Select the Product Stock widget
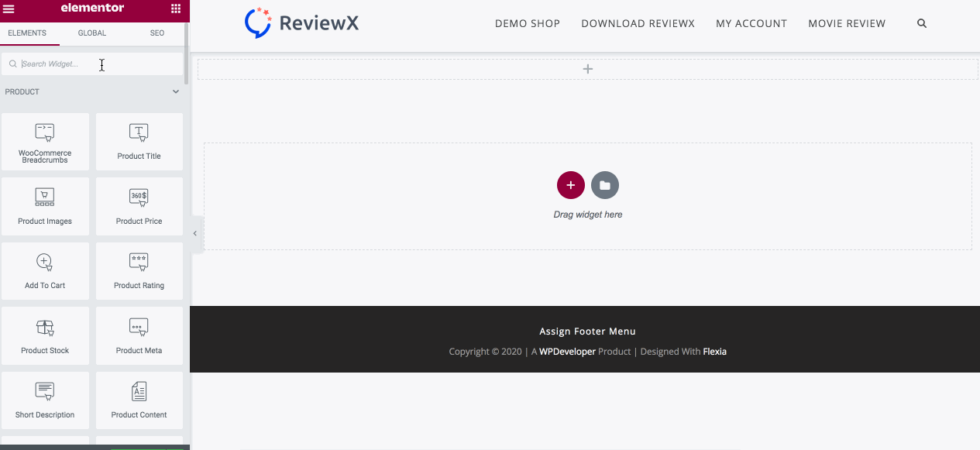 pos(45,336)
